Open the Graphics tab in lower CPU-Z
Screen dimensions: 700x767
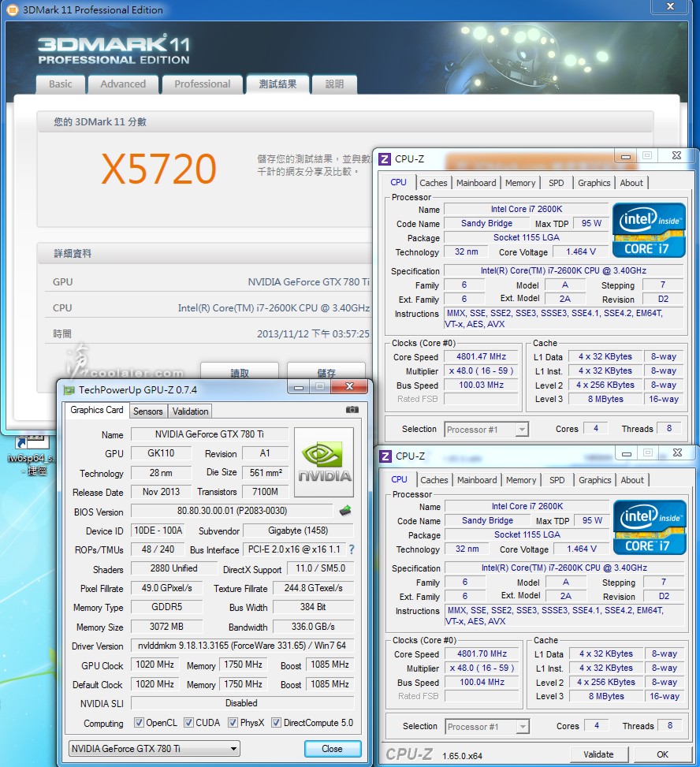coord(595,480)
